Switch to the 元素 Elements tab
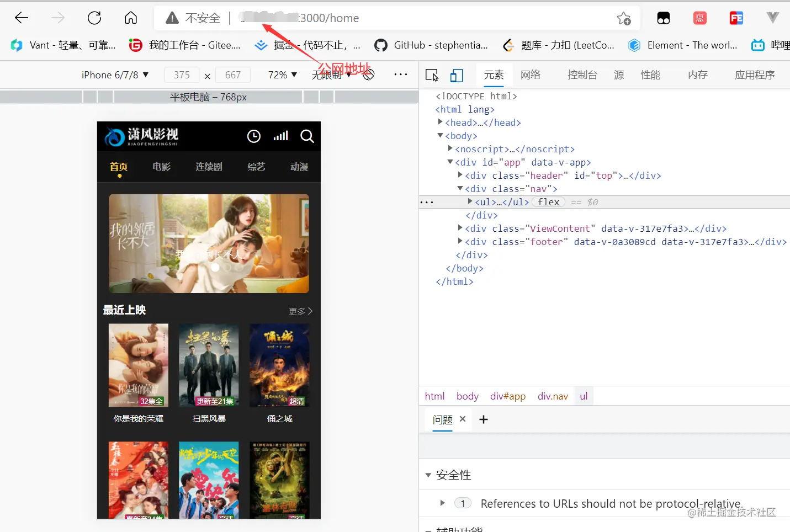The image size is (790, 532). (x=494, y=75)
